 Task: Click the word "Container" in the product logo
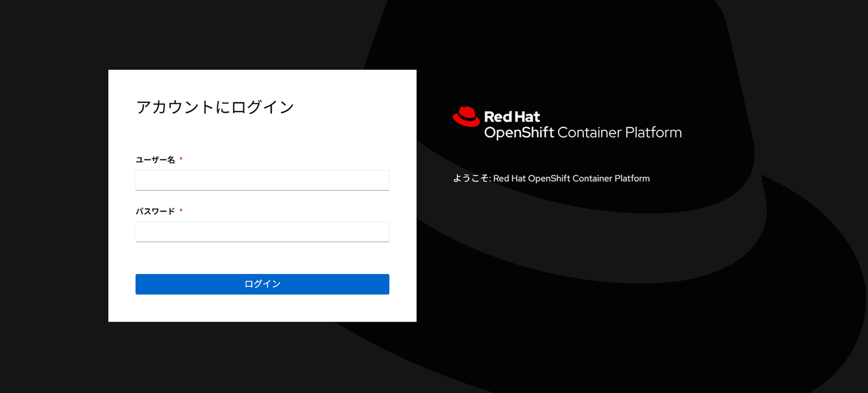coord(589,133)
